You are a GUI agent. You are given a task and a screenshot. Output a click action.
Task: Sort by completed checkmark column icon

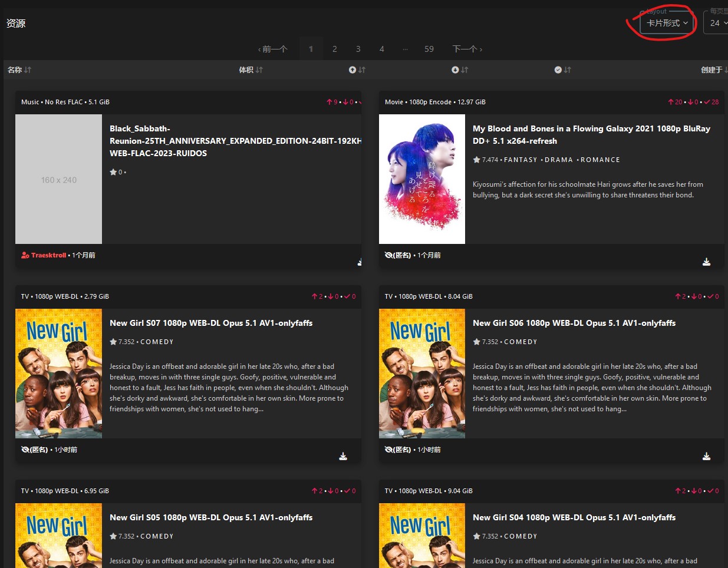(x=562, y=70)
